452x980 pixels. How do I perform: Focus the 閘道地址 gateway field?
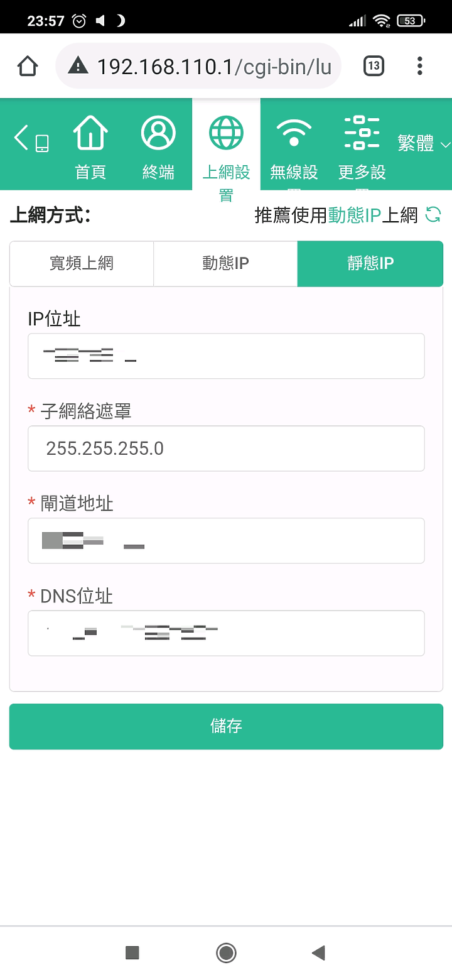point(226,541)
